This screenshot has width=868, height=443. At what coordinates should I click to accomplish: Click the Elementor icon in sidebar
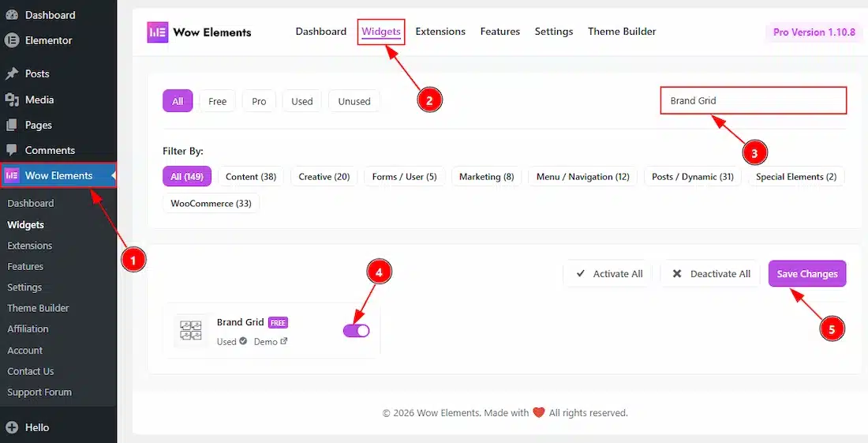pos(12,40)
